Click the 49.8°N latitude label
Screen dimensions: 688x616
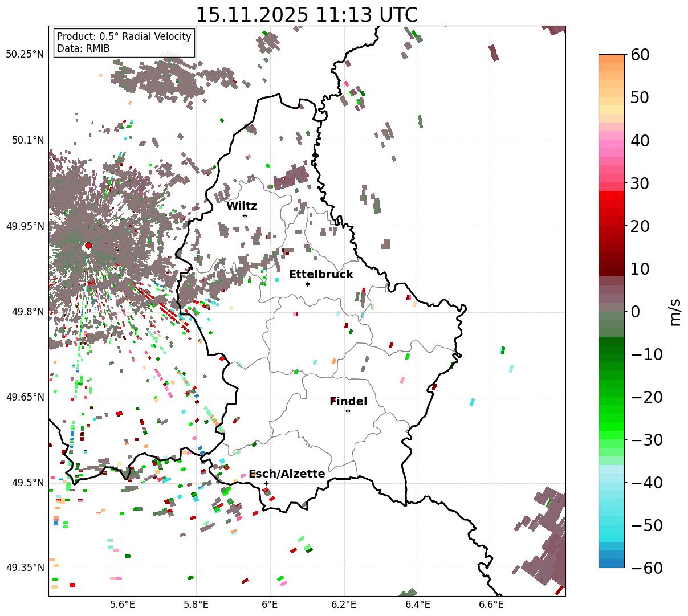pos(27,312)
